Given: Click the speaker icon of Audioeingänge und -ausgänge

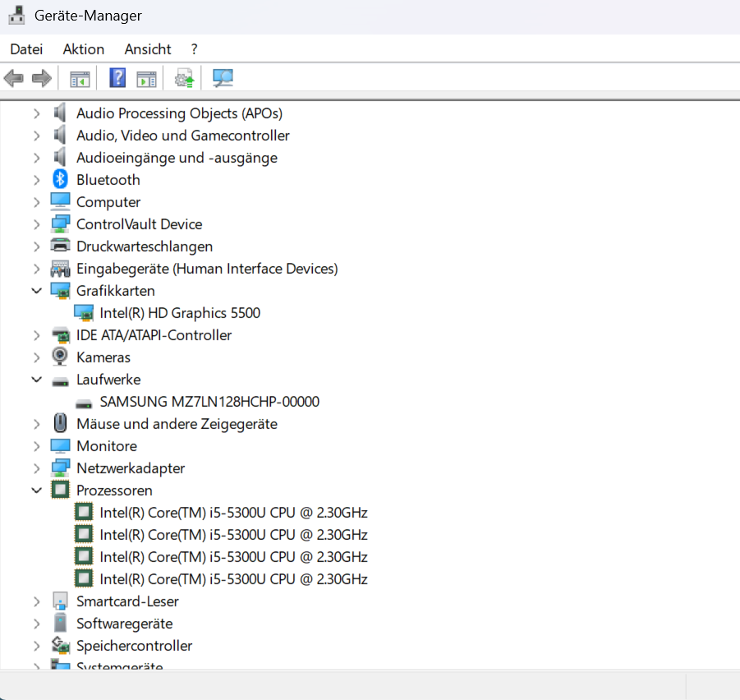Looking at the screenshot, I should pyautogui.click(x=59, y=158).
